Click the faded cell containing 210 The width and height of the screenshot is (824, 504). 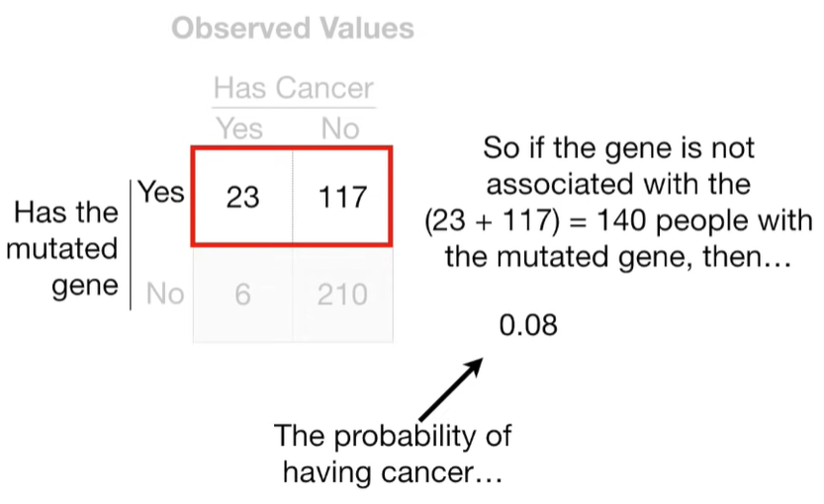[x=342, y=294]
